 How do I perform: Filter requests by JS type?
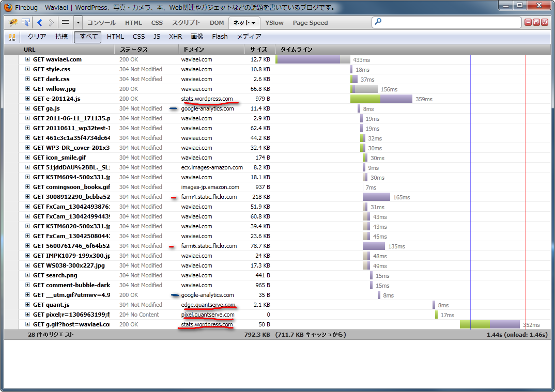[157, 37]
